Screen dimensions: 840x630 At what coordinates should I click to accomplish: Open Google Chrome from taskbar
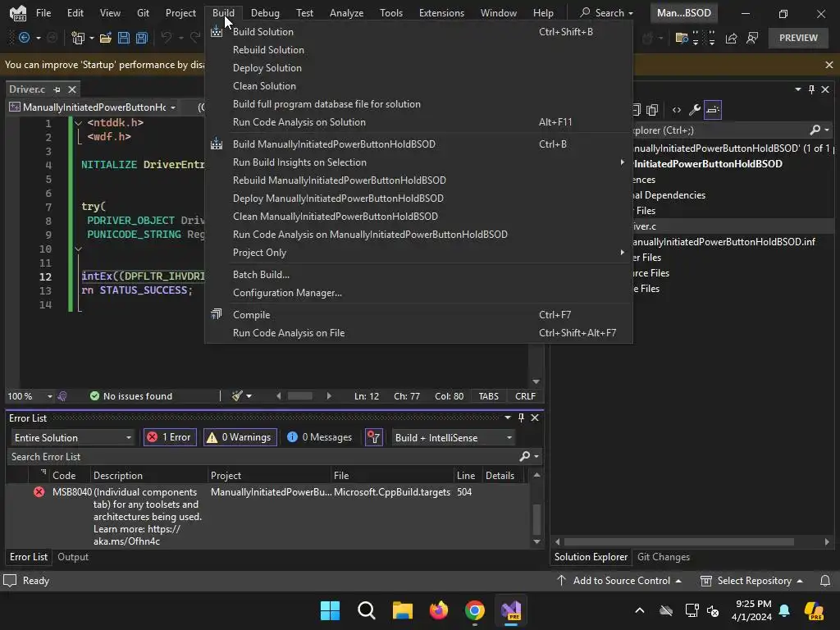pos(475,610)
